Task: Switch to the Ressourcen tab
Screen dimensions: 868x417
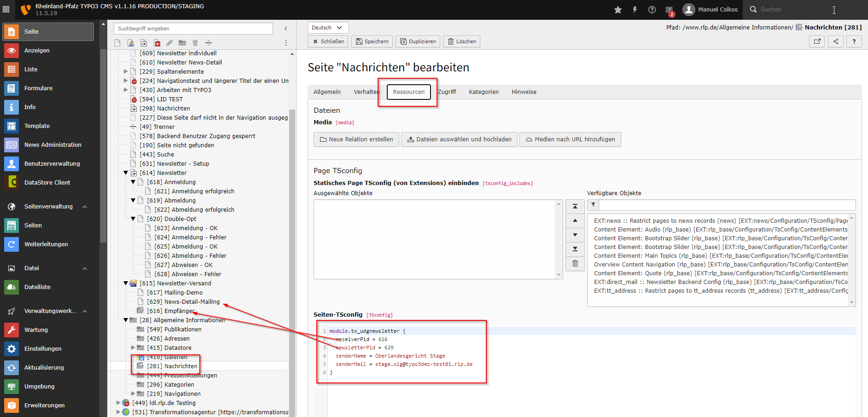Action: [409, 92]
